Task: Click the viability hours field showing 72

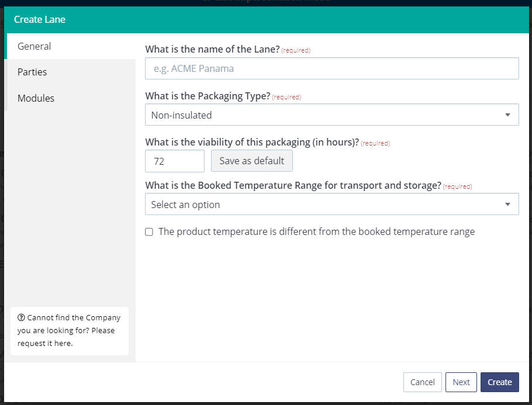Action: [174, 161]
